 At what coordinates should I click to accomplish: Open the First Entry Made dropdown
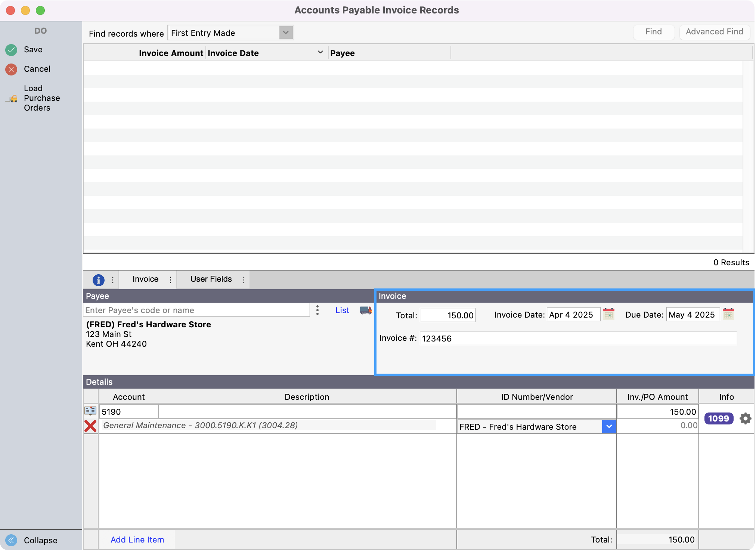(x=286, y=33)
